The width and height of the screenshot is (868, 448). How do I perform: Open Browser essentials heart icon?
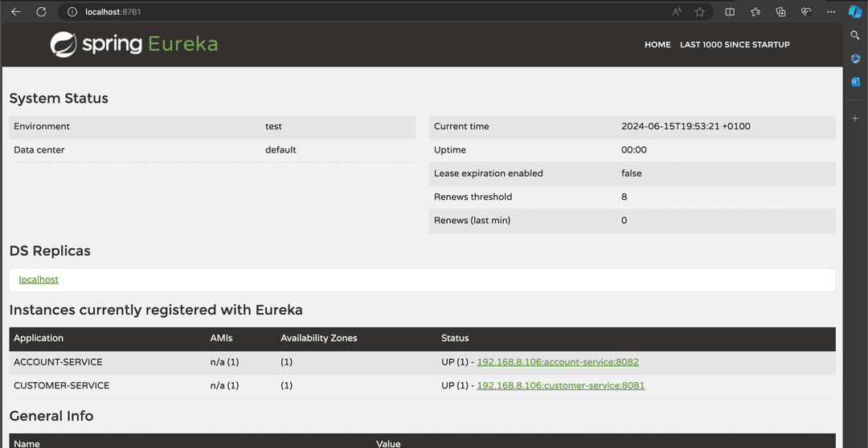click(805, 12)
